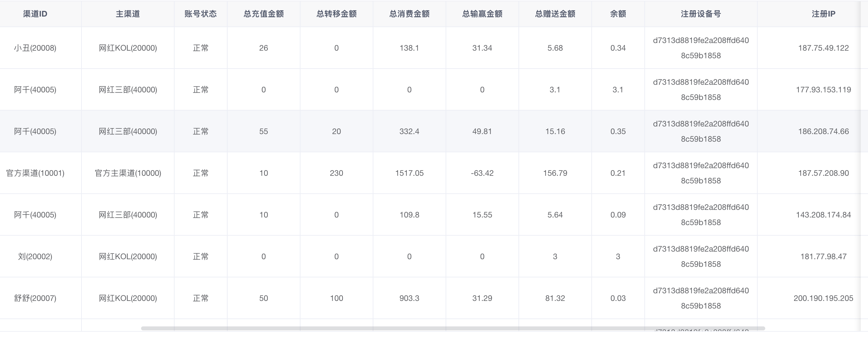Select the 舒舒(20007) channel cell

tap(35, 298)
